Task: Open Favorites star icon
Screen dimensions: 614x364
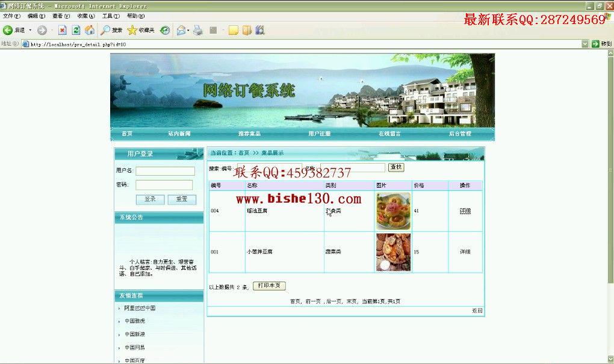Action: coord(132,30)
